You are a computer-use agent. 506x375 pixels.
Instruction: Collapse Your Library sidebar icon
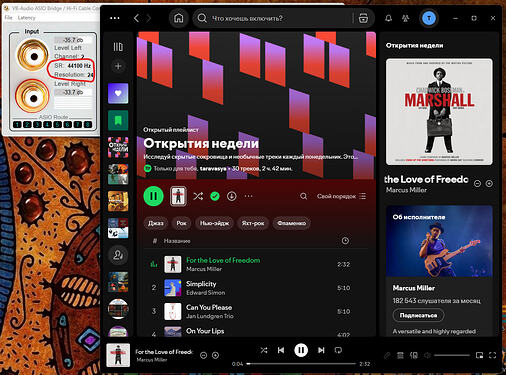(118, 47)
